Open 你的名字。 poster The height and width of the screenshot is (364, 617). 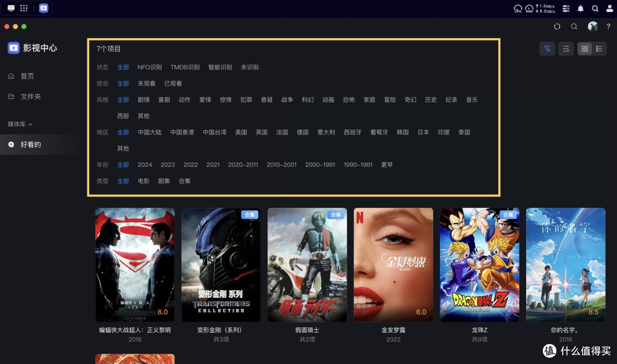(566, 265)
